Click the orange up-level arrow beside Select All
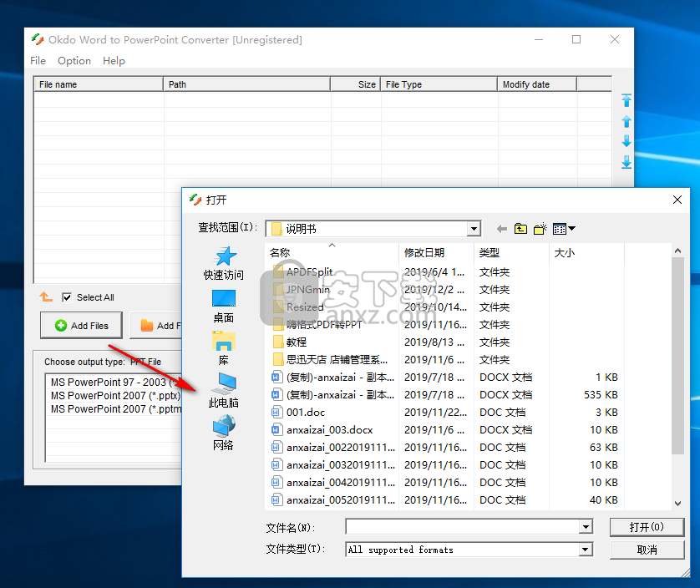The image size is (700, 588). pos(46,297)
